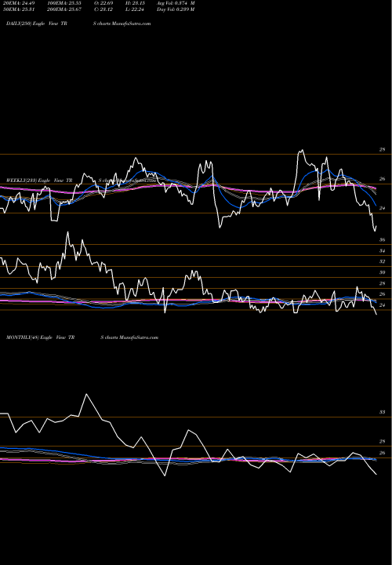Click the Avg Vol reading
This screenshot has height=565, width=392.
(x=176, y=3)
